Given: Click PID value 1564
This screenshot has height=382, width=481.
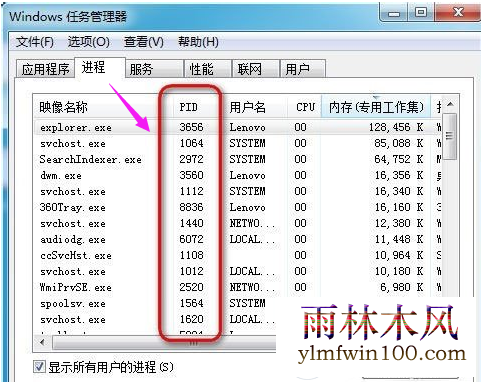Looking at the screenshot, I should click(x=191, y=303).
